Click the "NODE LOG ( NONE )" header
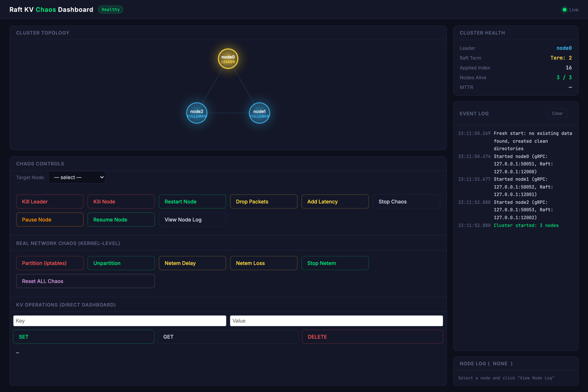The height and width of the screenshot is (392, 588). tap(486, 364)
